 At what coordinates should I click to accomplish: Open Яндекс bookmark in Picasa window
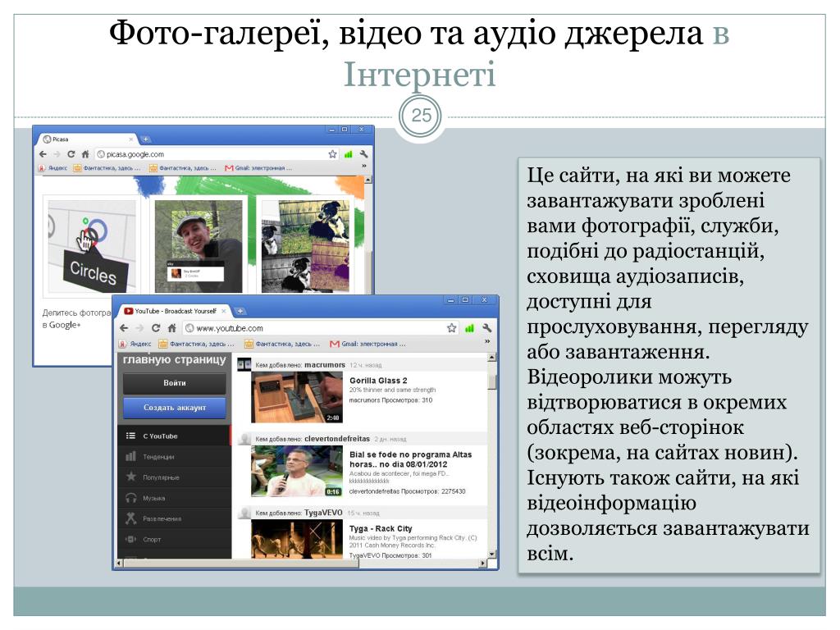click(x=53, y=168)
